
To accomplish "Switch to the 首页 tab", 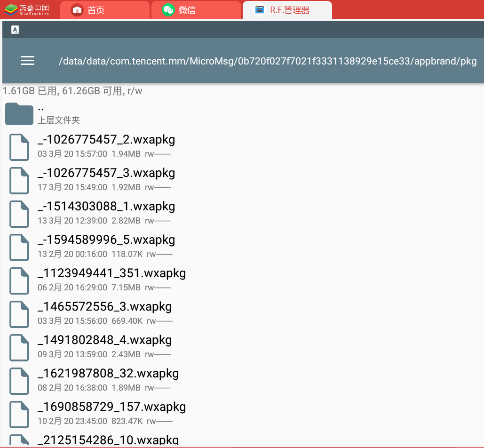I will (104, 10).
